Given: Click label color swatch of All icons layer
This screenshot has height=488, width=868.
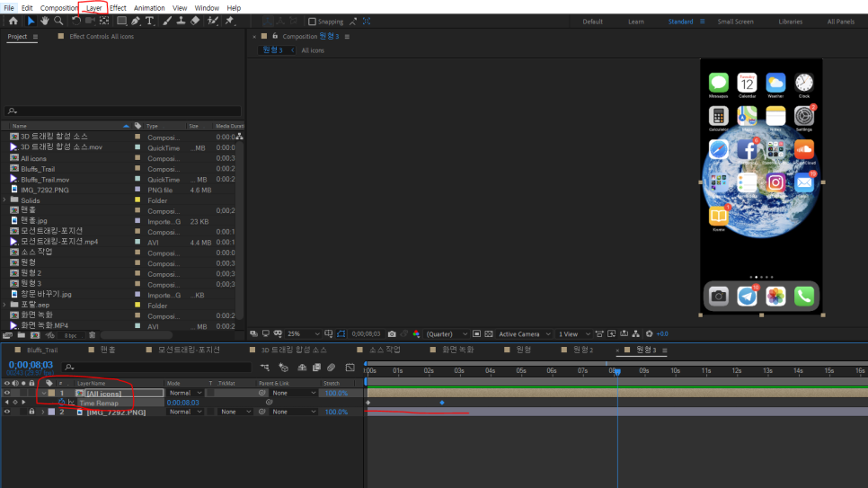Looking at the screenshot, I should pyautogui.click(x=51, y=394).
